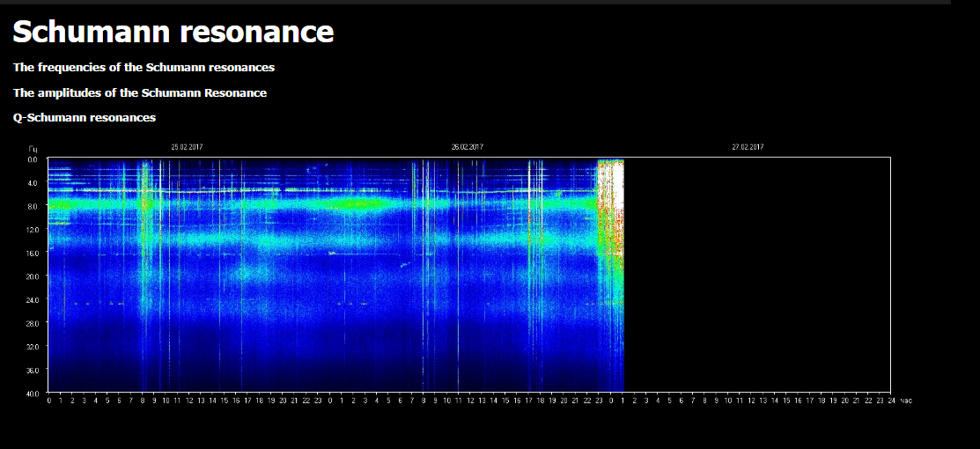Screen dimensions: 980x449
Task: Click the 28.0 frequency axis label
Action: 32,323
